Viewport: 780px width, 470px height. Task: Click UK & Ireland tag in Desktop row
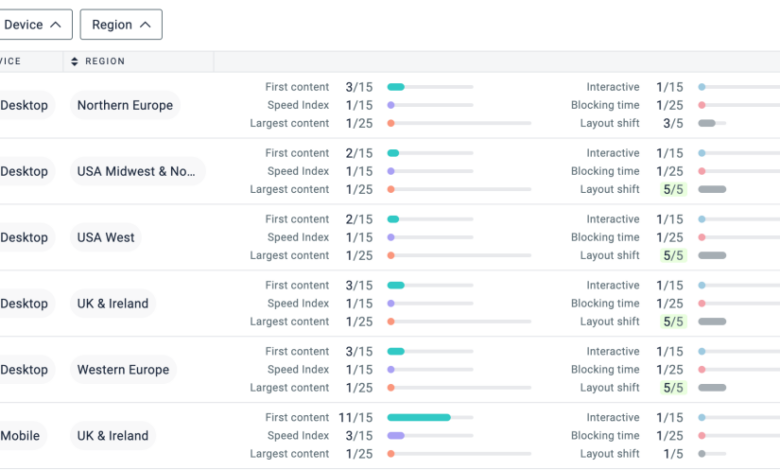click(112, 303)
